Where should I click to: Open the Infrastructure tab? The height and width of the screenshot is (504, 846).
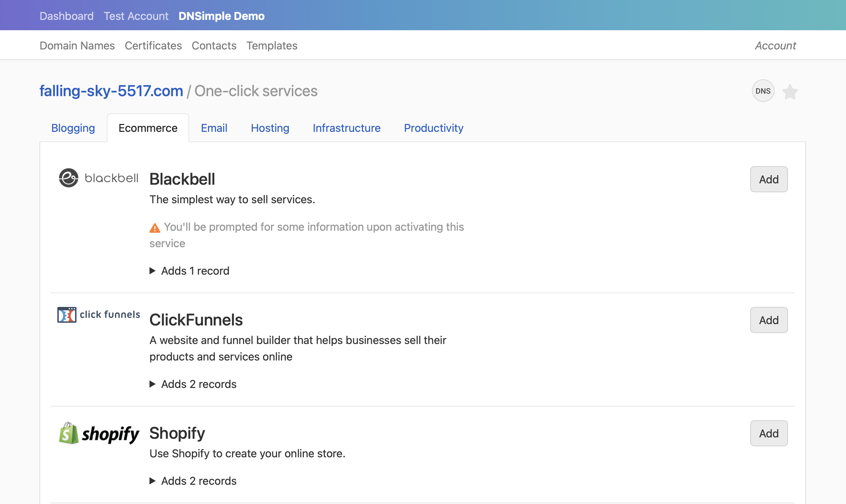pyautogui.click(x=346, y=128)
